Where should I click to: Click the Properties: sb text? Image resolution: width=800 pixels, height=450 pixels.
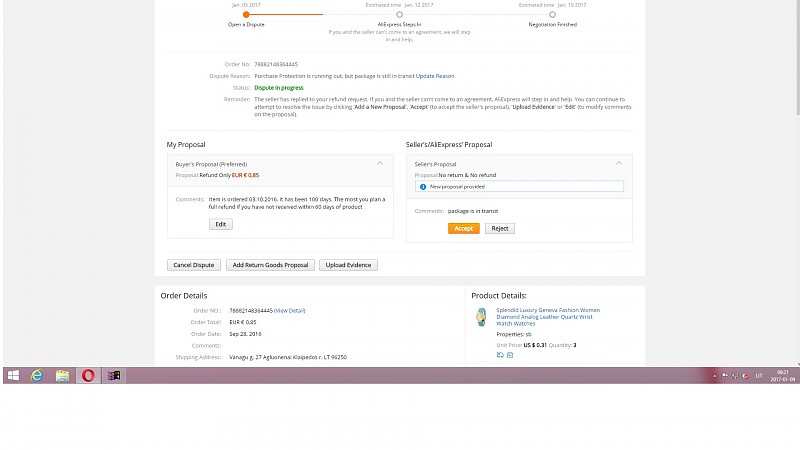(x=514, y=335)
